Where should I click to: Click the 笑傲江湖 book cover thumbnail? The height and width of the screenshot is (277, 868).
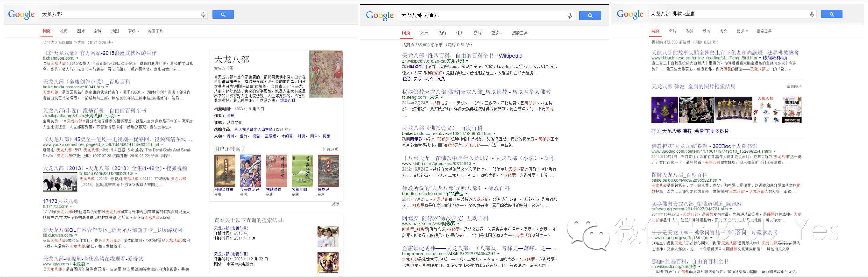302,171
